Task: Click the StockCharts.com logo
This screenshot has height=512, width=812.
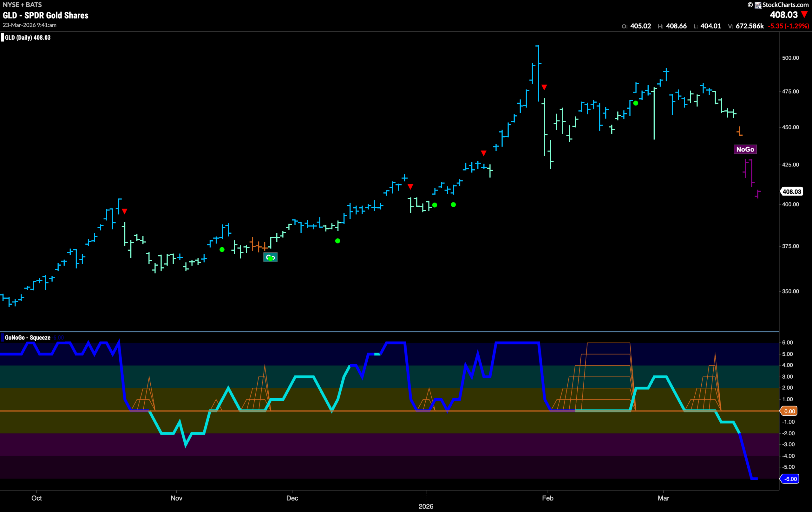Action: pos(781,5)
